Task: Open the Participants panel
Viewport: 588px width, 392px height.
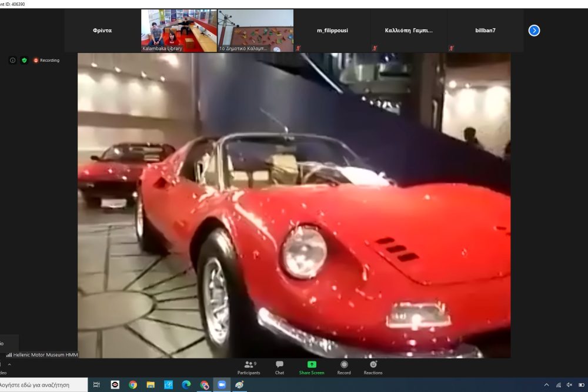Action: [249, 367]
